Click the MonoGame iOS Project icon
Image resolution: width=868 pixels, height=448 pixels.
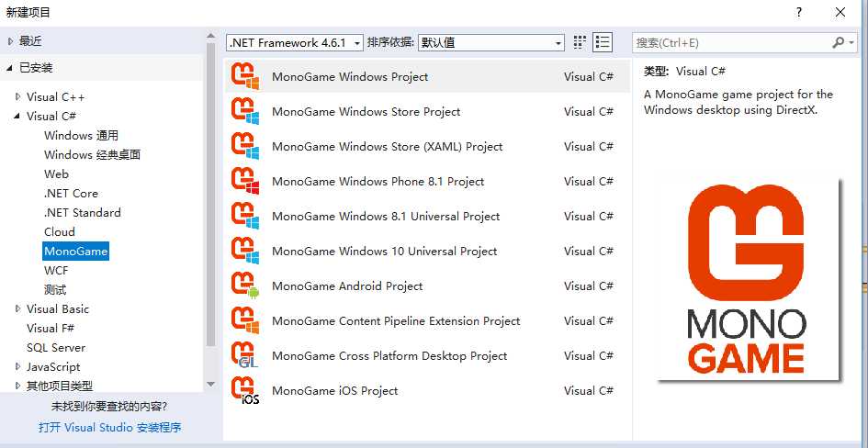(x=244, y=390)
